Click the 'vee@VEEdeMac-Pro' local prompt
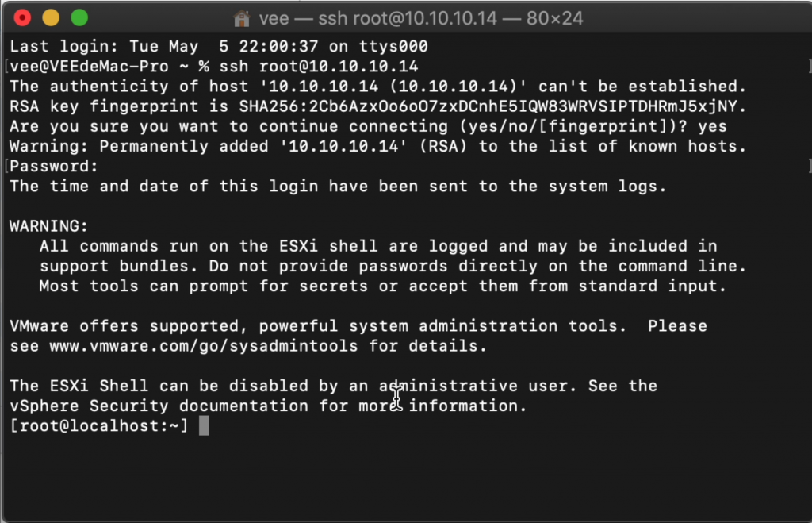The width and height of the screenshot is (812, 523). pos(89,67)
